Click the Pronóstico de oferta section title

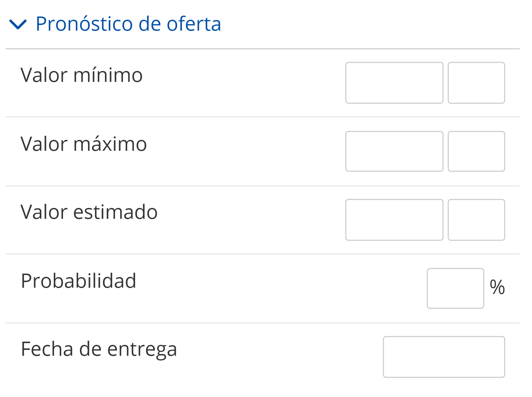(x=128, y=24)
